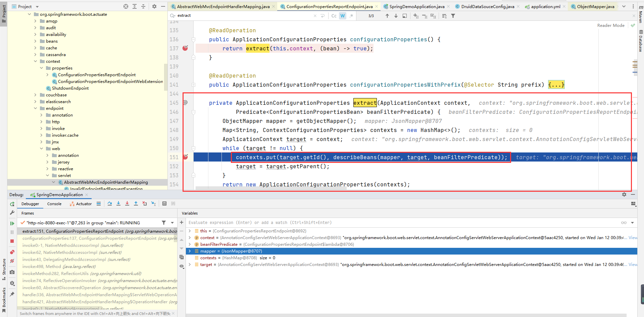Viewport: 644px width, 317px height.
Task: Toggle the breakpoint on line 151
Action: click(x=185, y=157)
